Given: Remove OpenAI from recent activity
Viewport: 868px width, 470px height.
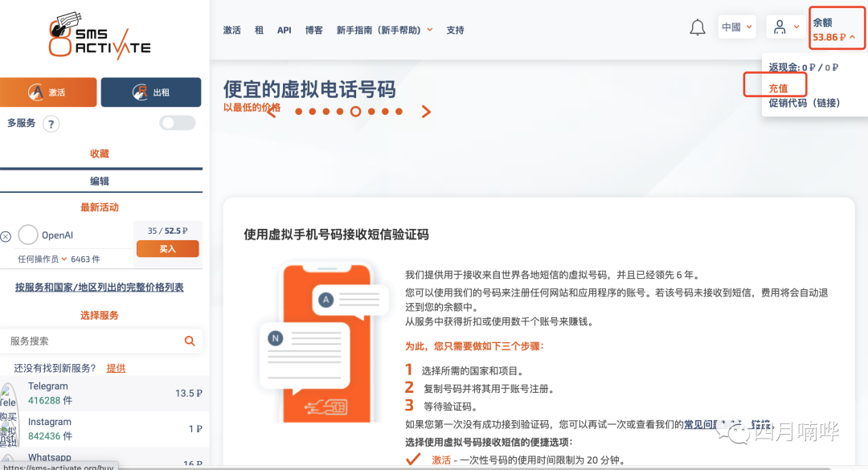Looking at the screenshot, I should (x=6, y=236).
